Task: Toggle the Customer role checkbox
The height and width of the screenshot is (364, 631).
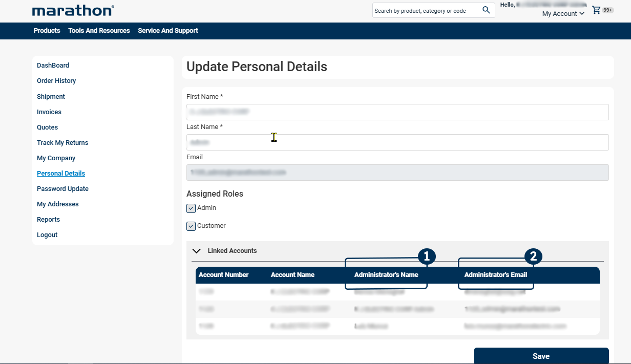Action: tap(191, 226)
